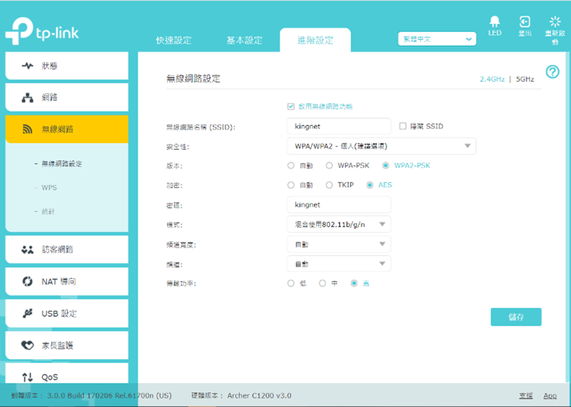Expand the WPA/WPA2 security dropdown
The width and height of the screenshot is (571, 407).
point(381,146)
